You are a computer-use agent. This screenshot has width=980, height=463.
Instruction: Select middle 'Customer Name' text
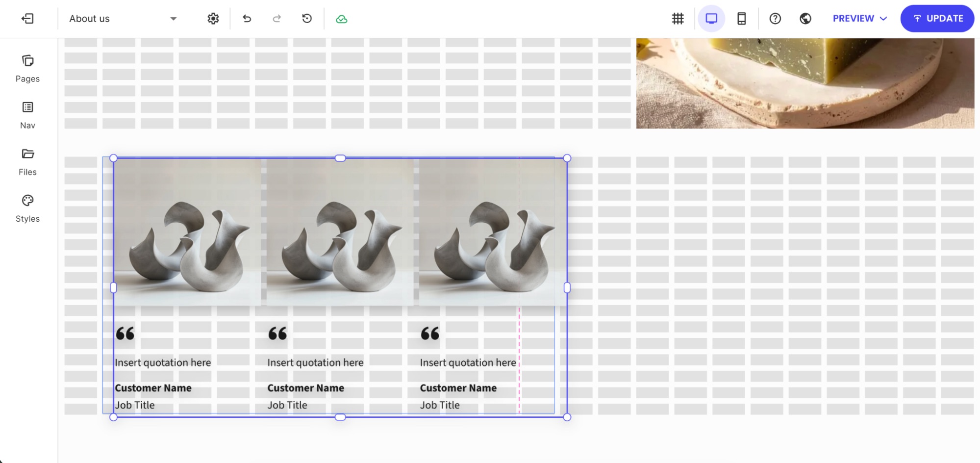click(x=305, y=388)
